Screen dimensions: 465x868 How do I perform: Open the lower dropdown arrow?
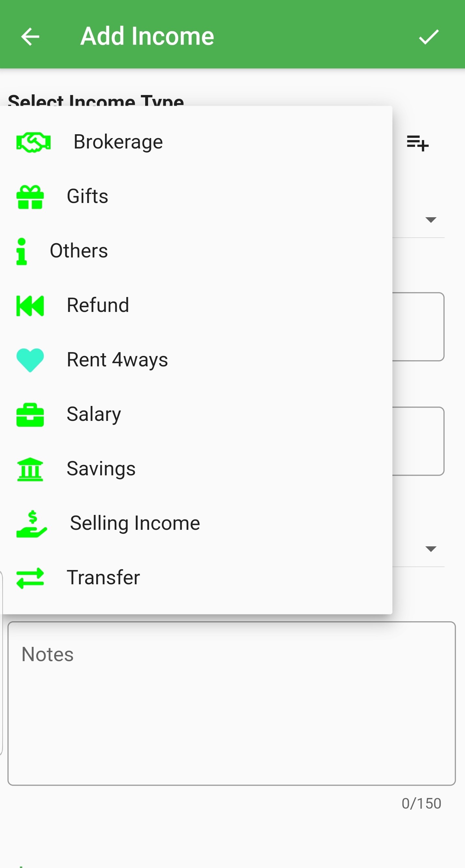(431, 549)
